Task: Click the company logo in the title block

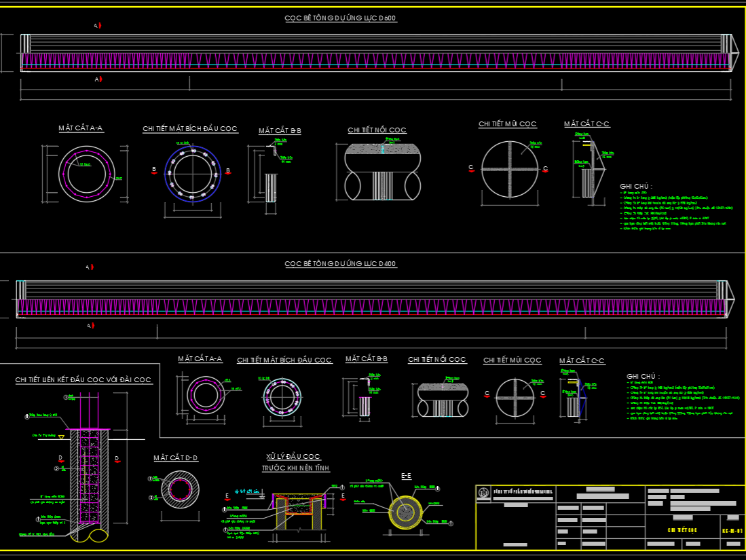Action: pos(484,493)
